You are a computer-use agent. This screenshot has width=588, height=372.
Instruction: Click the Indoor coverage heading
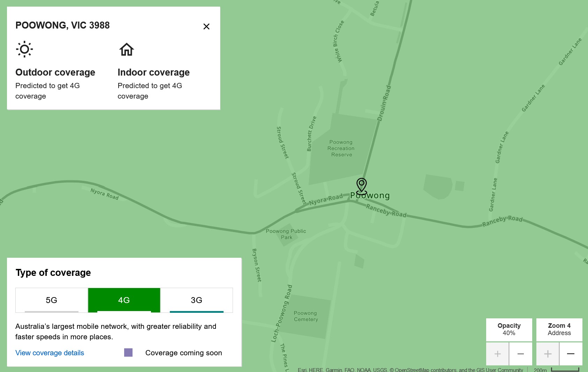point(153,72)
